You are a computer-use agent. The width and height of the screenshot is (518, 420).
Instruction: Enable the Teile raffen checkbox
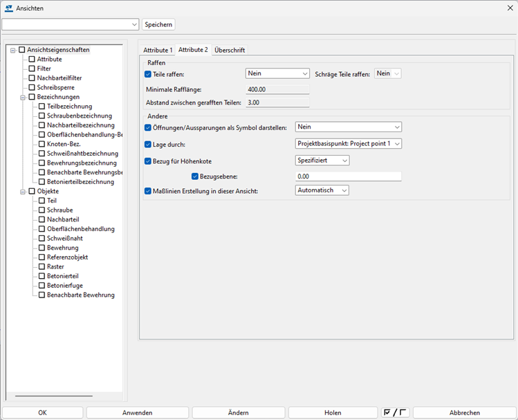147,74
